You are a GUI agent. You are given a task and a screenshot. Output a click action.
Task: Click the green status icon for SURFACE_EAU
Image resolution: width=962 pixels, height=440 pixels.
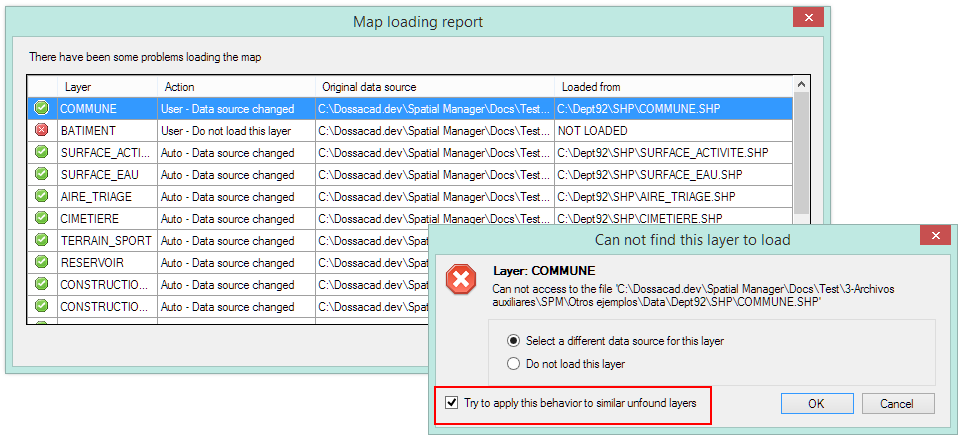[41, 174]
